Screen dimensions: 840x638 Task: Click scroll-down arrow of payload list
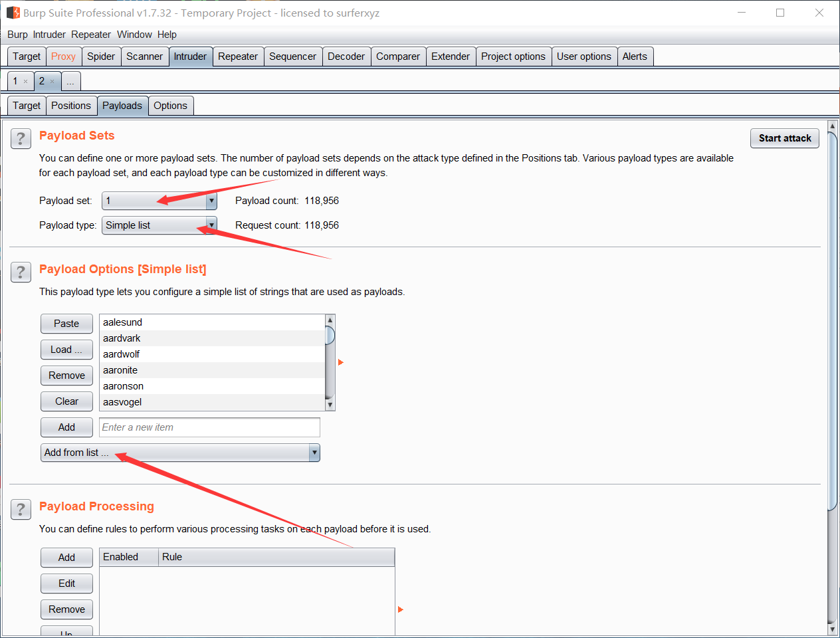330,405
